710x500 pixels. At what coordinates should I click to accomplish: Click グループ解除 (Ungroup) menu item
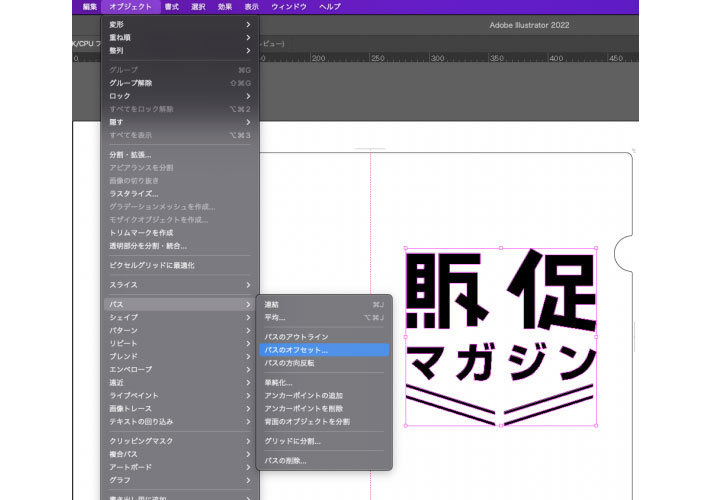tap(130, 83)
